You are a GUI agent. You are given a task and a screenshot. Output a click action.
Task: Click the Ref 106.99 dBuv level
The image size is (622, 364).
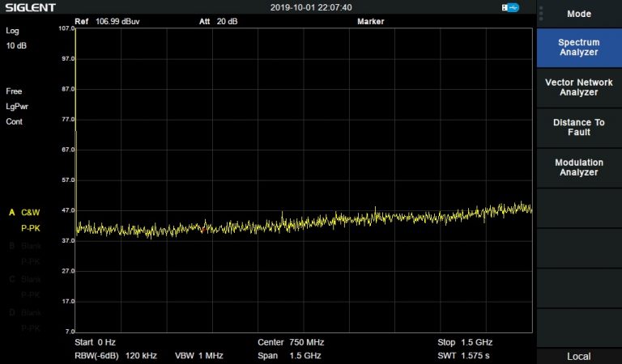point(107,22)
